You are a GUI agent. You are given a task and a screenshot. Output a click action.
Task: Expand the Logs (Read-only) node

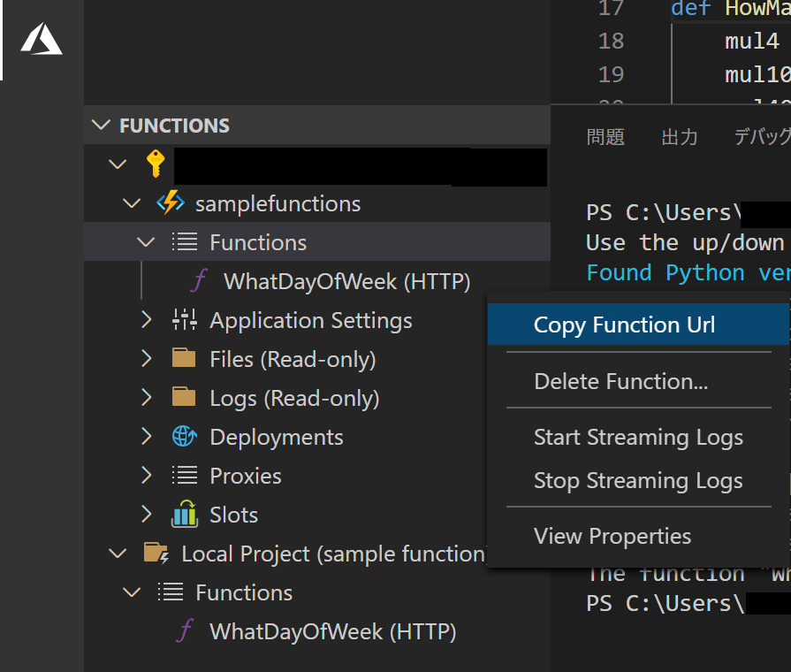point(147,398)
